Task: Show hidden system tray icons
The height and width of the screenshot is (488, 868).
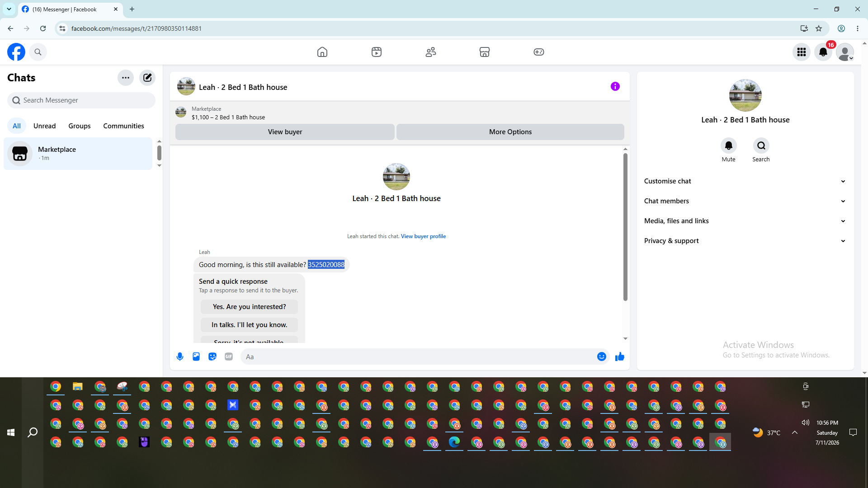Action: pos(795,432)
